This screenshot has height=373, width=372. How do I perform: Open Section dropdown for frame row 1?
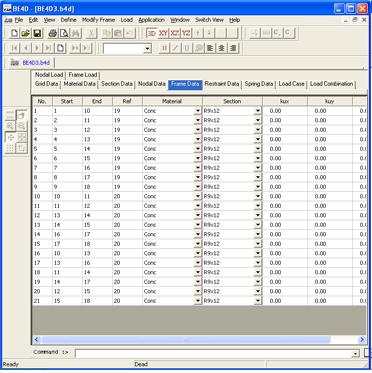pyautogui.click(x=258, y=111)
